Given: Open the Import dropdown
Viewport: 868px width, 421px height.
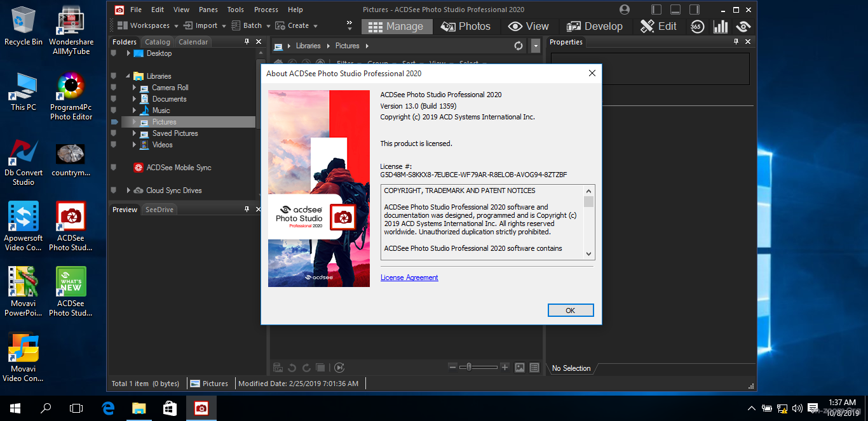Looking at the screenshot, I should click(205, 25).
